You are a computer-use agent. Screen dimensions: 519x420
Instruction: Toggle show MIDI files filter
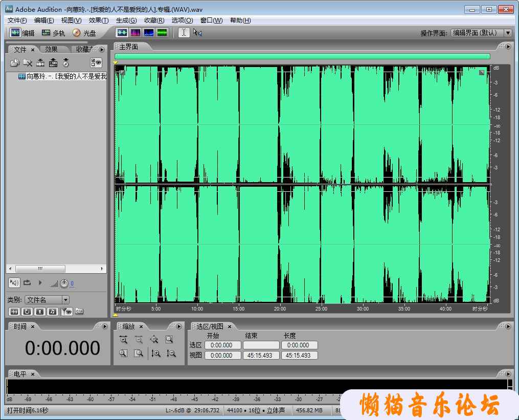[x=53, y=312]
